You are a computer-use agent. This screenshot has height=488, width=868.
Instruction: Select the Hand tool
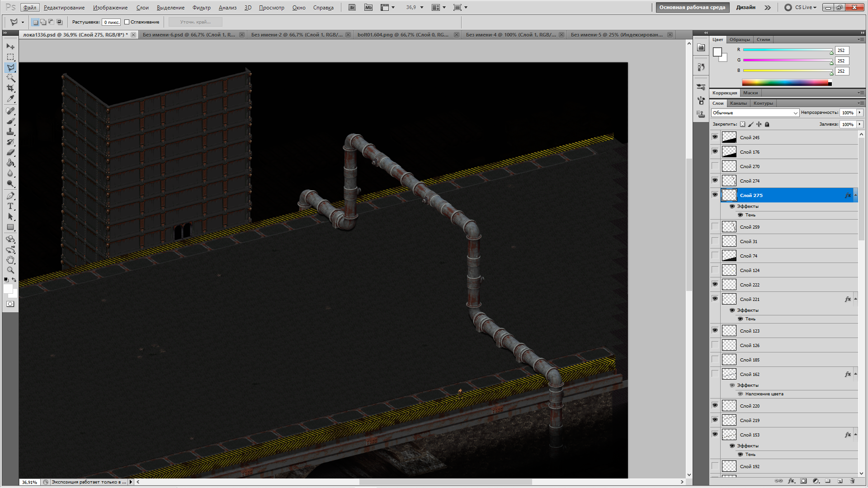[x=10, y=260]
